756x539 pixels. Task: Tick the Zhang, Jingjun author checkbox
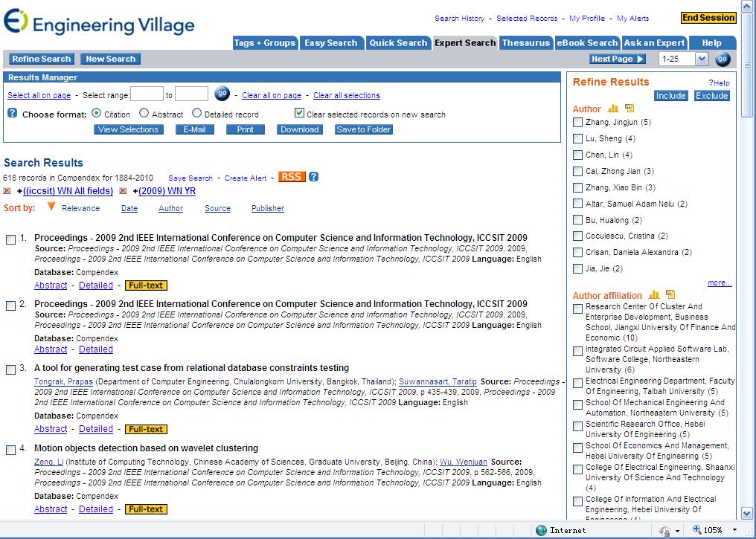[577, 123]
